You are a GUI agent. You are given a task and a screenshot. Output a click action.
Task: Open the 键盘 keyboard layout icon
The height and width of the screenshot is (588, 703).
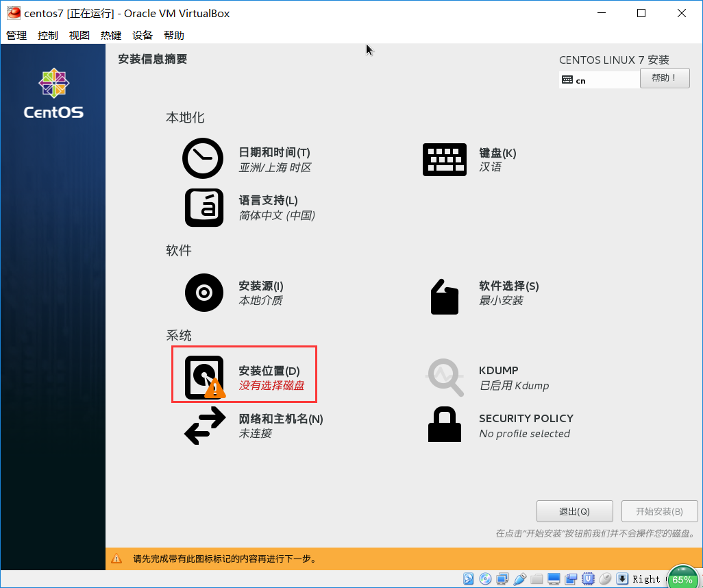(444, 159)
